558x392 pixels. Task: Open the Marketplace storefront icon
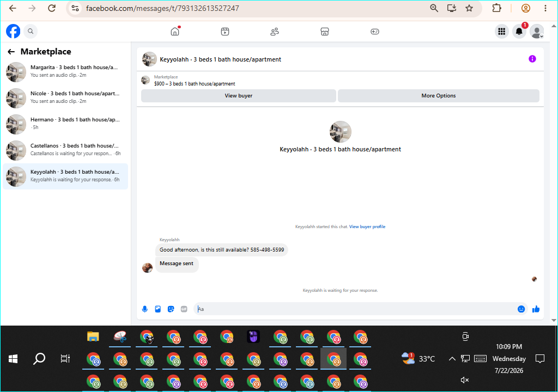[x=325, y=32]
